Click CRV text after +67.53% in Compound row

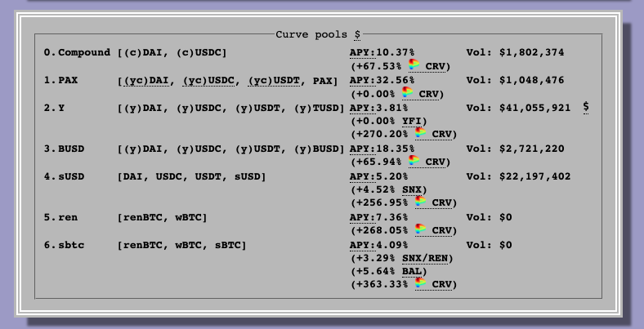click(436, 66)
